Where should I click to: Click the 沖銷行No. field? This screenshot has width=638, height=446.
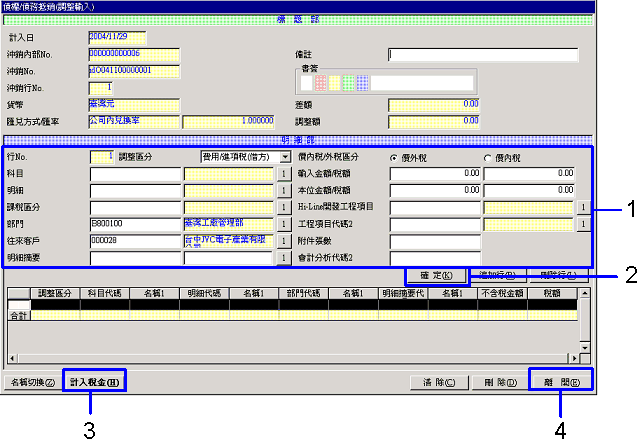click(101, 88)
